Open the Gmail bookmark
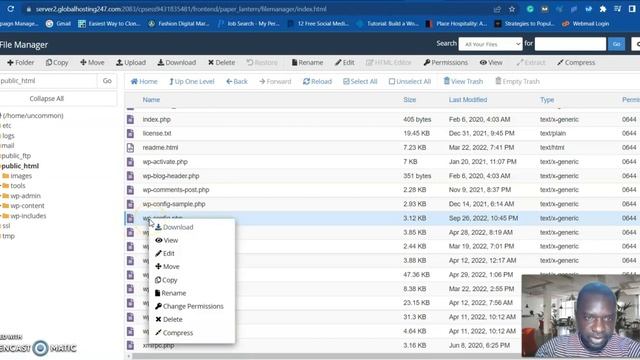Viewport: 640px width, 360px height. 59,24
